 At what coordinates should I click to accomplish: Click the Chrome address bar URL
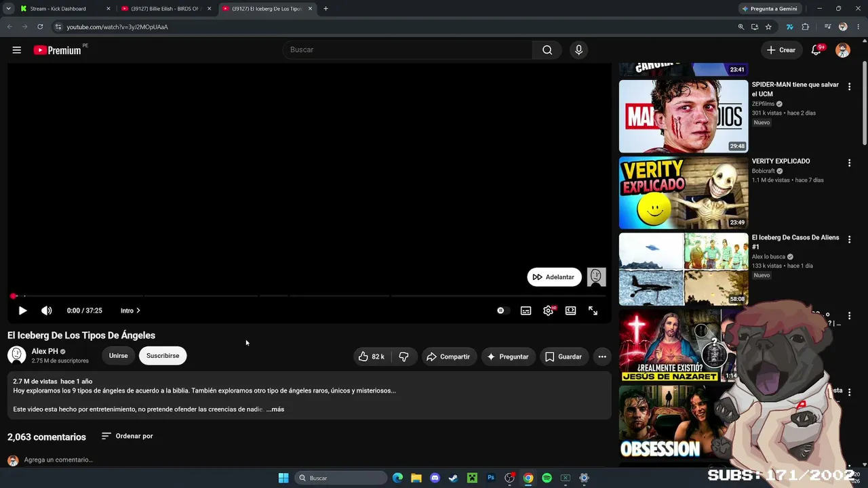click(x=117, y=27)
